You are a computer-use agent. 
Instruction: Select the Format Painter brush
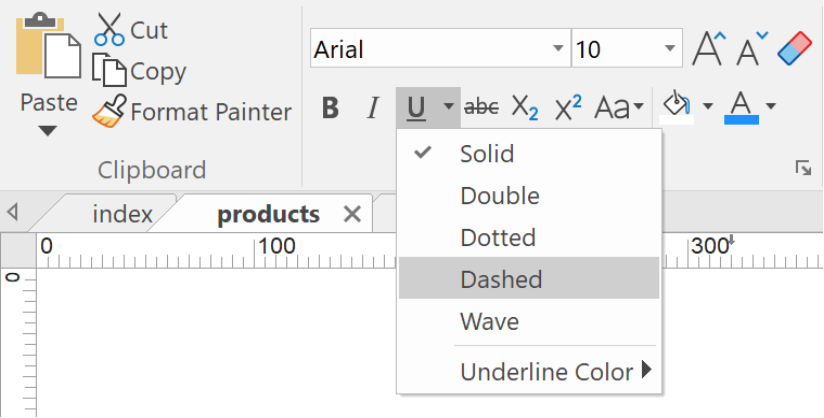[x=109, y=111]
